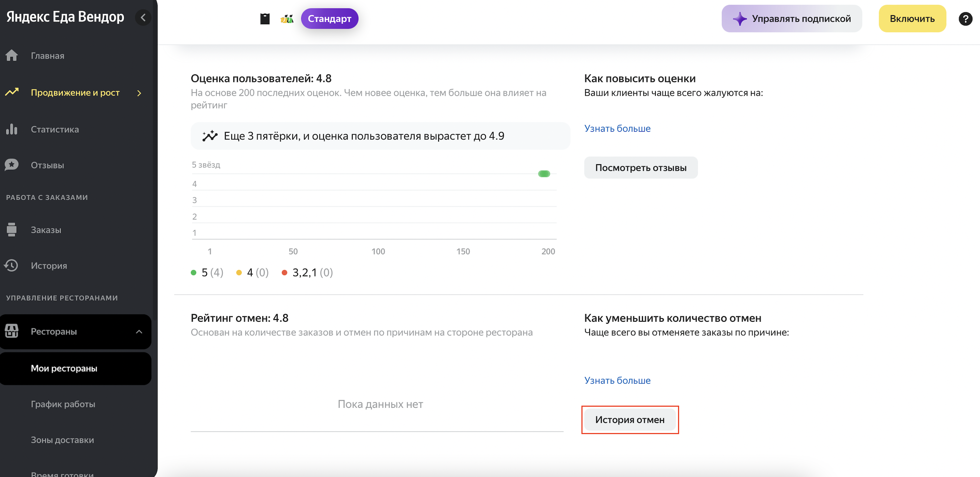Open История отмен button
The height and width of the screenshot is (477, 980).
pyautogui.click(x=630, y=420)
